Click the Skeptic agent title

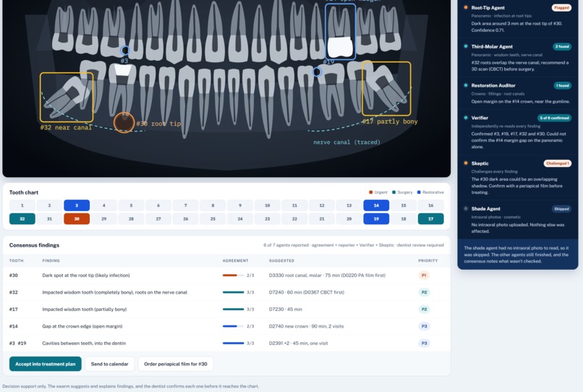pyautogui.click(x=480, y=163)
